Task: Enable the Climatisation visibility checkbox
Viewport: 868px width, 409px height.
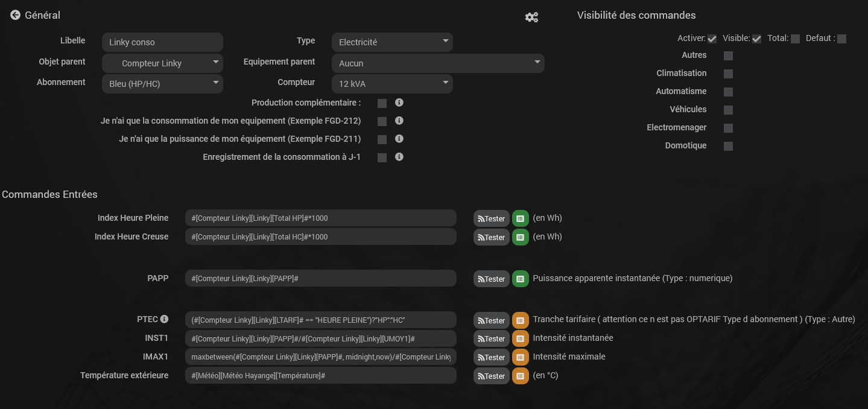Action: pos(728,74)
